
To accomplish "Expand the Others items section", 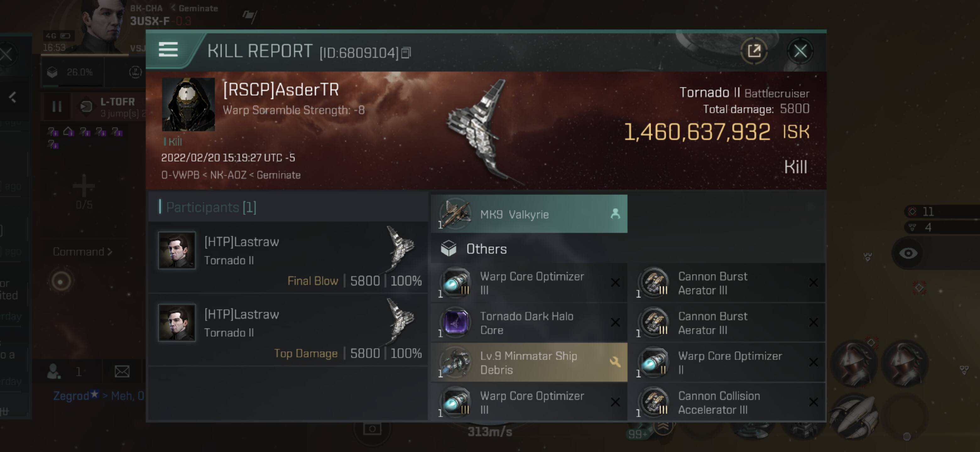I will (x=486, y=249).
